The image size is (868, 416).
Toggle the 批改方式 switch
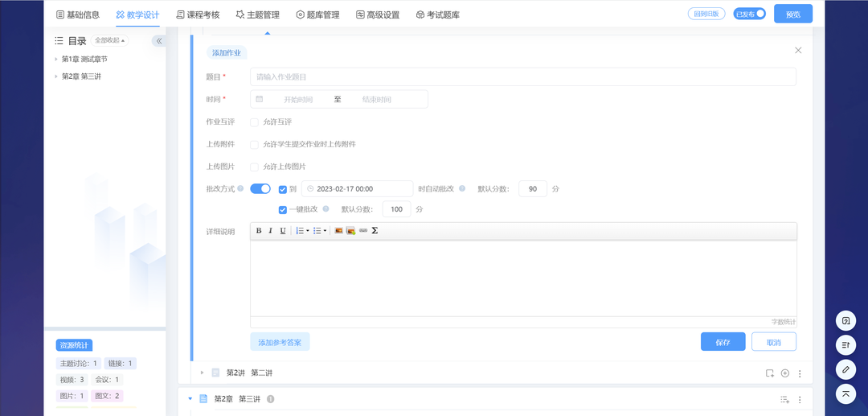click(x=260, y=189)
